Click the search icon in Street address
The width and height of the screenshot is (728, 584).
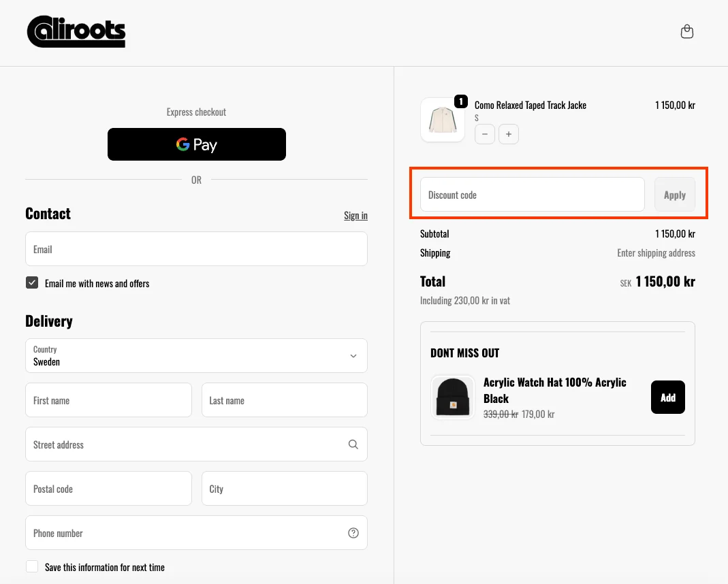353,444
